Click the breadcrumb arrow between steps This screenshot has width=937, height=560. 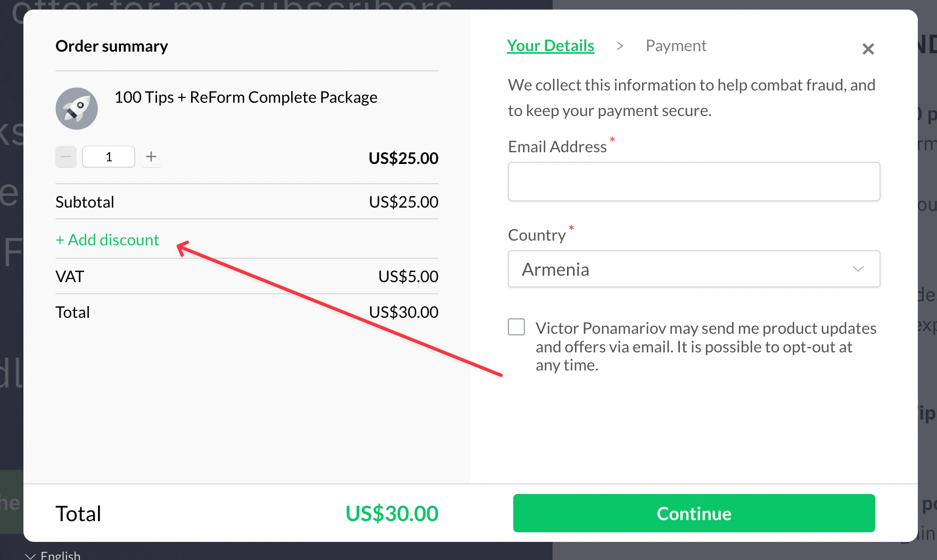point(620,46)
